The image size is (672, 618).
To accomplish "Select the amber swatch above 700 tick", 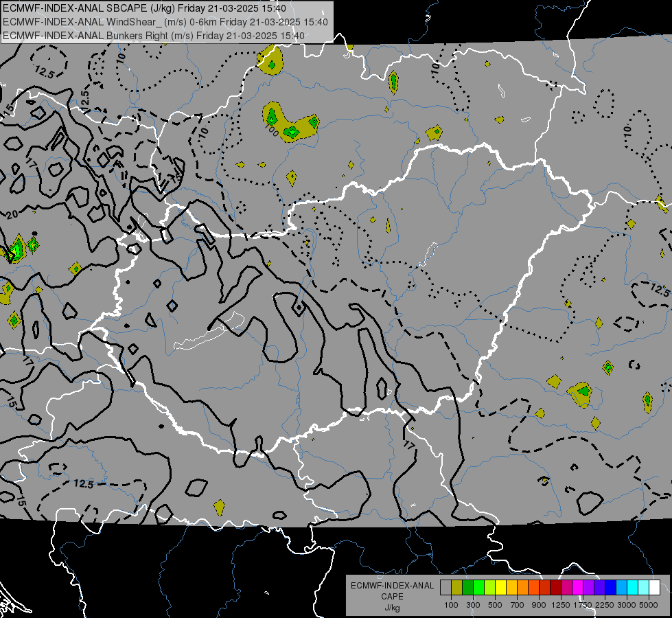I will (511, 588).
